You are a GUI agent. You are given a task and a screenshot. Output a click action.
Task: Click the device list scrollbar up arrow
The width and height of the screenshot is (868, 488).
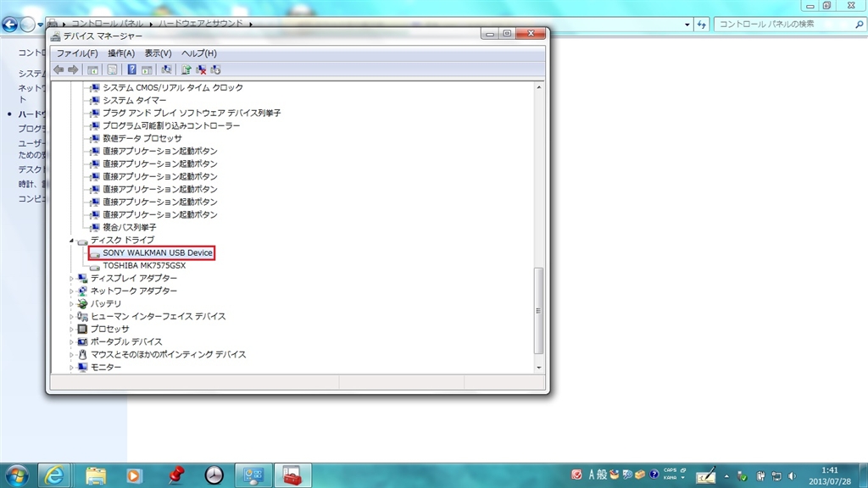coord(538,87)
